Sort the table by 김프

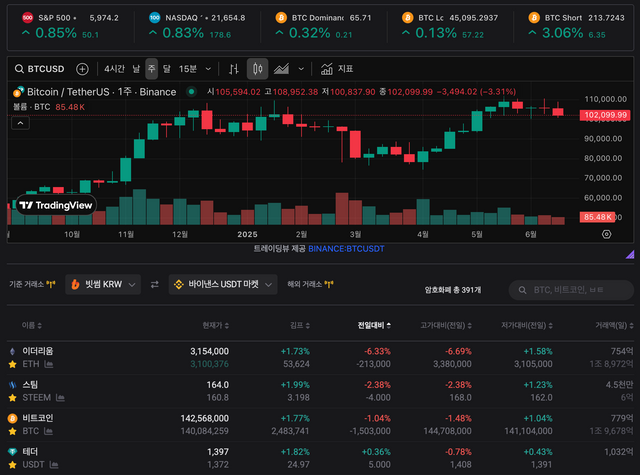[300, 325]
